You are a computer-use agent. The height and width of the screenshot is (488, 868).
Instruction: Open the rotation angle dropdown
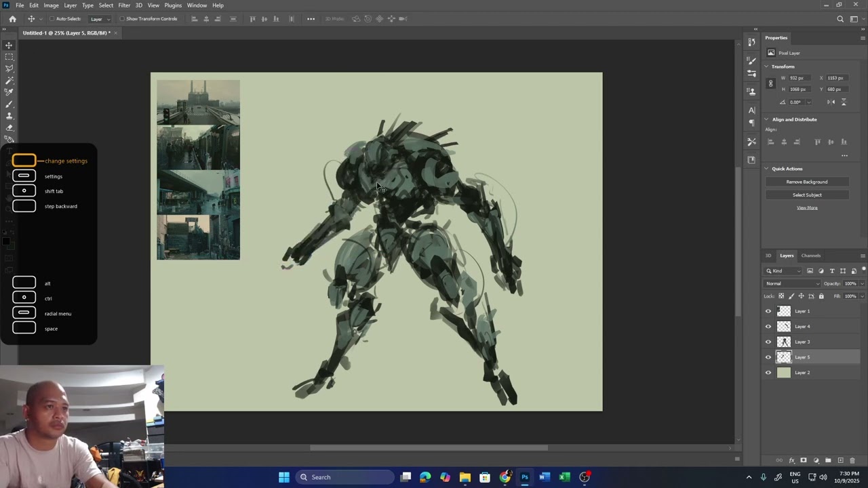(808, 102)
